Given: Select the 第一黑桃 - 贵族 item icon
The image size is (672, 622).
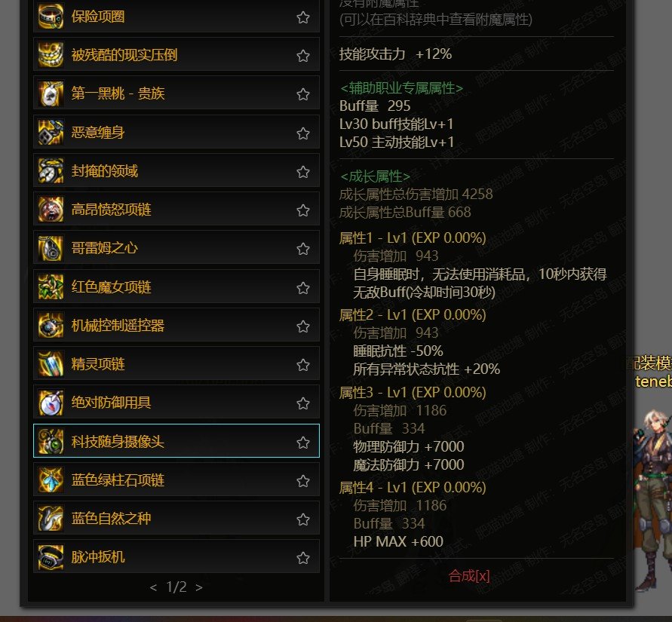Looking at the screenshot, I should click(x=51, y=93).
